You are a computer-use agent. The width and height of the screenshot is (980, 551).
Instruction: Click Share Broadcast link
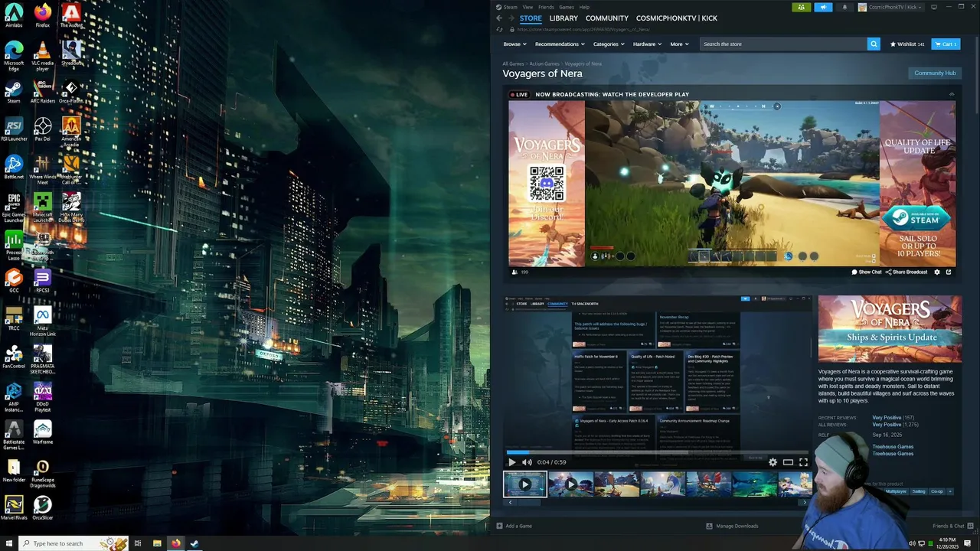point(906,272)
